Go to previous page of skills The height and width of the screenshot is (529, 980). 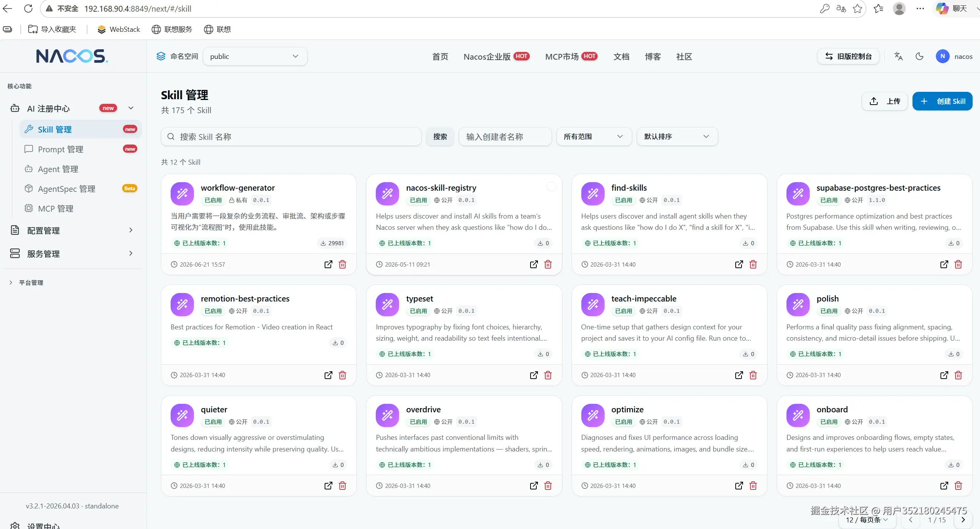coord(911,520)
